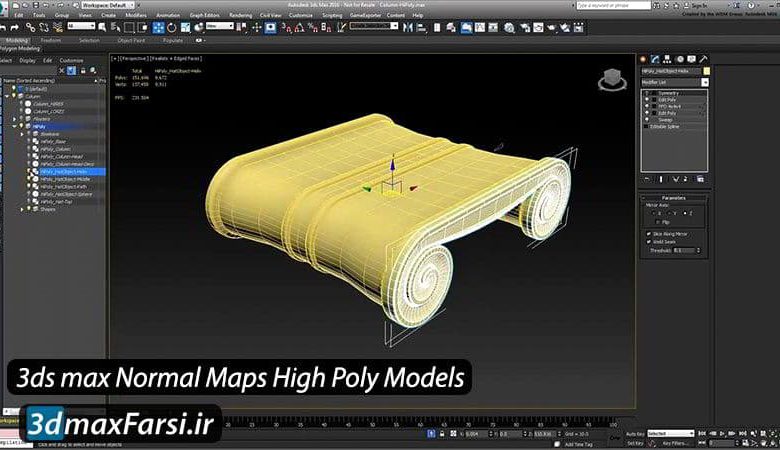Open the Workspace: Default dropdown
The height and width of the screenshot is (450, 780).
[x=108, y=5]
